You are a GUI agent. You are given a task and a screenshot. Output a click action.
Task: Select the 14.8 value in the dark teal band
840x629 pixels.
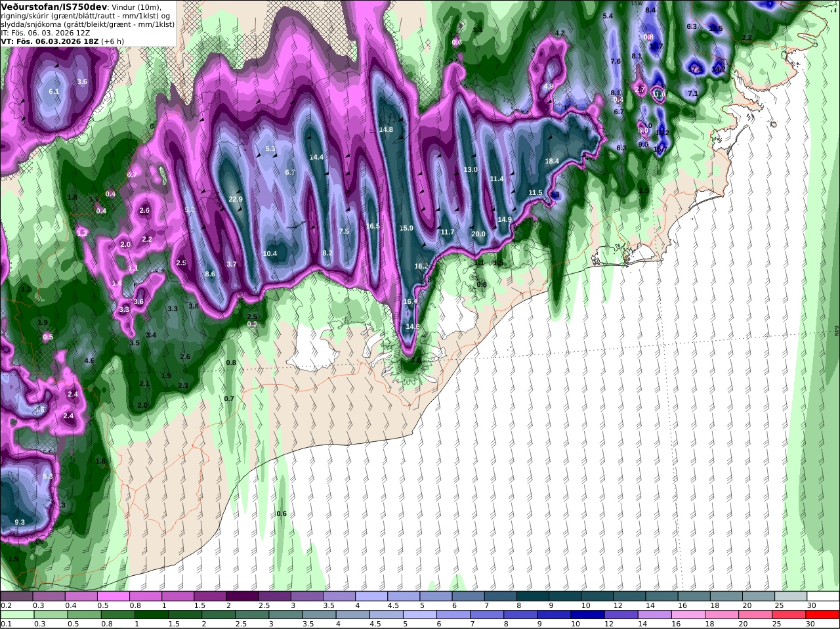click(386, 129)
